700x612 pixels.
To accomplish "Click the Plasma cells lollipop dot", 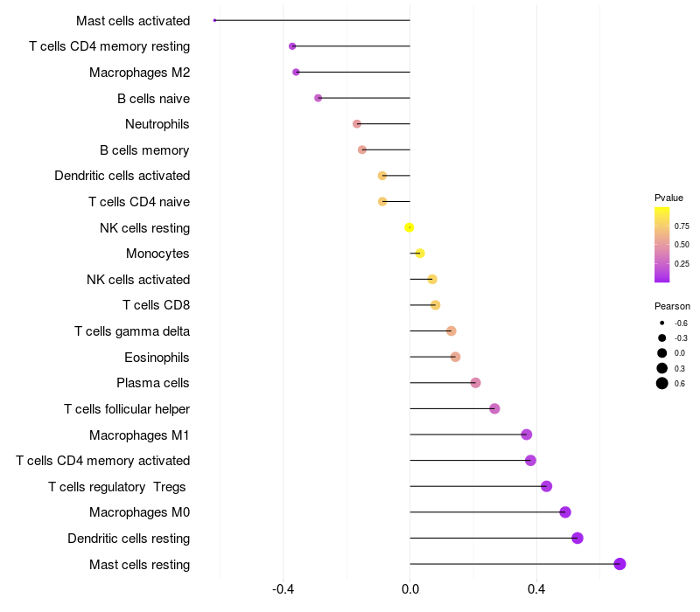I will click(475, 383).
